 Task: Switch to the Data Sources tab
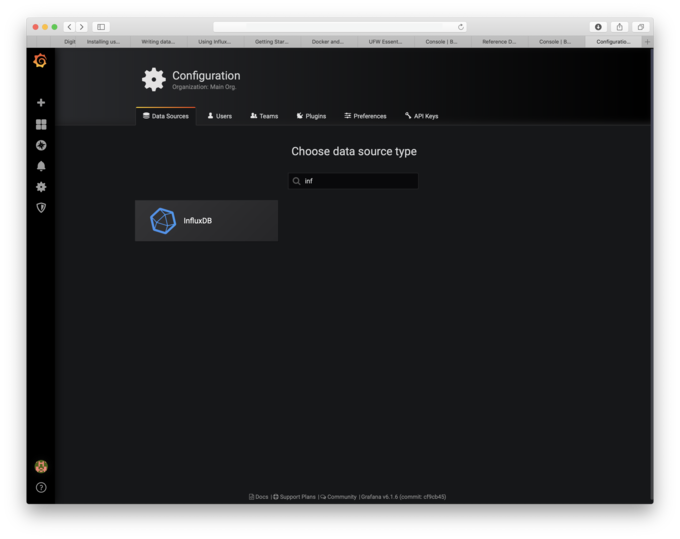point(166,116)
